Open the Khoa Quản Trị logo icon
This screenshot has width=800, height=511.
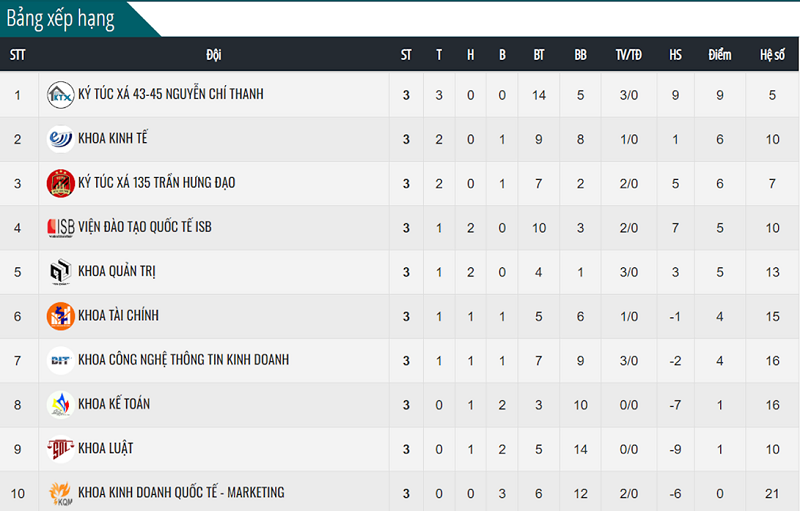coord(60,272)
